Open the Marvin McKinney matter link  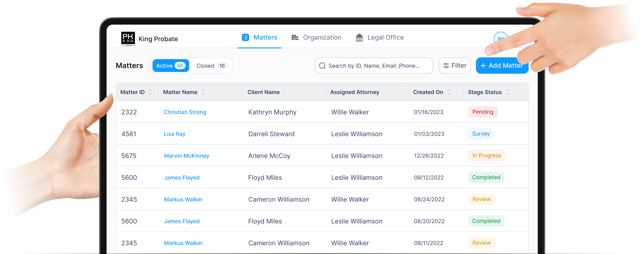186,156
